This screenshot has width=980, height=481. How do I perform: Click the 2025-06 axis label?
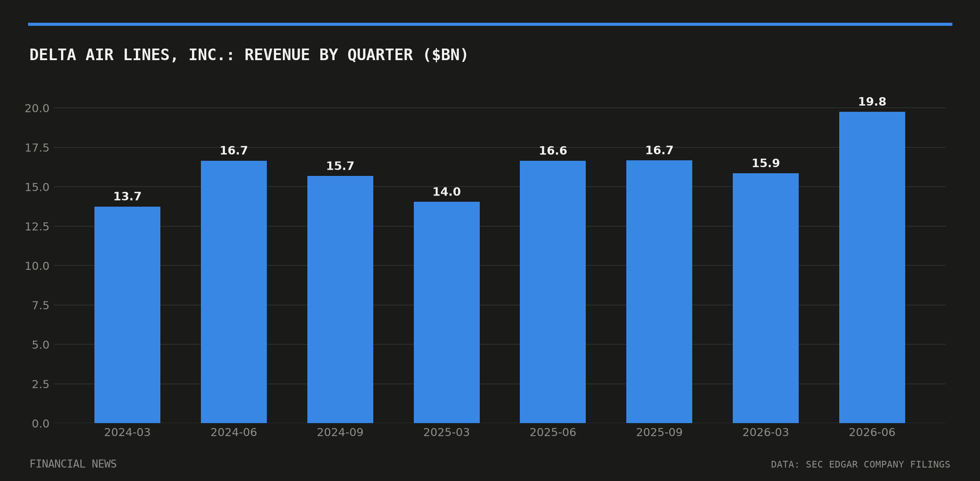point(553,432)
